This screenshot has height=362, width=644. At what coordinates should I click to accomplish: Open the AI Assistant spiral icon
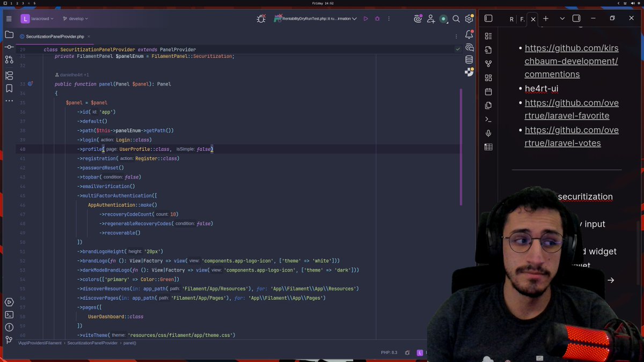click(418, 19)
